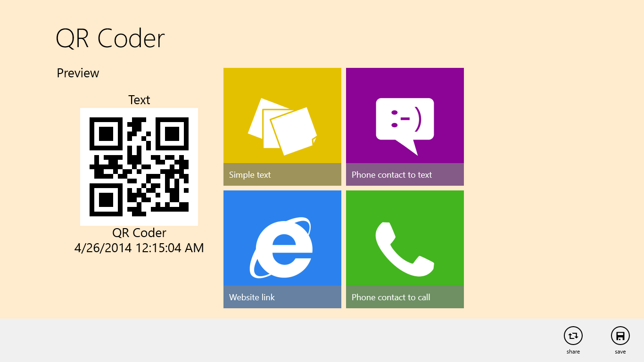Open the smiley chat bubble tile
Viewport: 644px width, 362px height.
[405, 126]
